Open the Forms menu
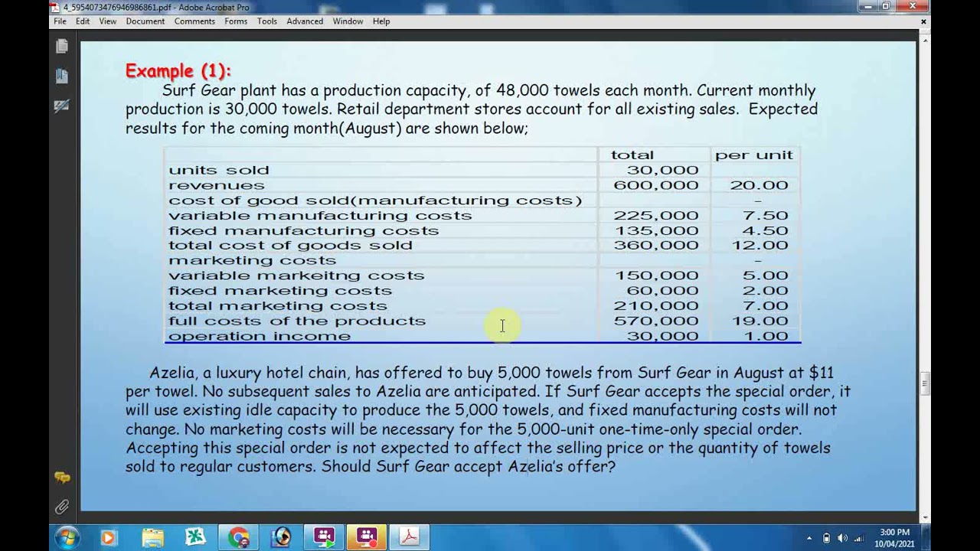This screenshot has width=980, height=551. 236,21
